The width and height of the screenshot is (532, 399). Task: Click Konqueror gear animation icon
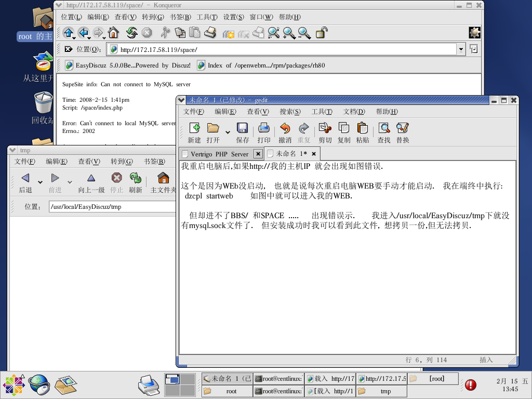475,33
